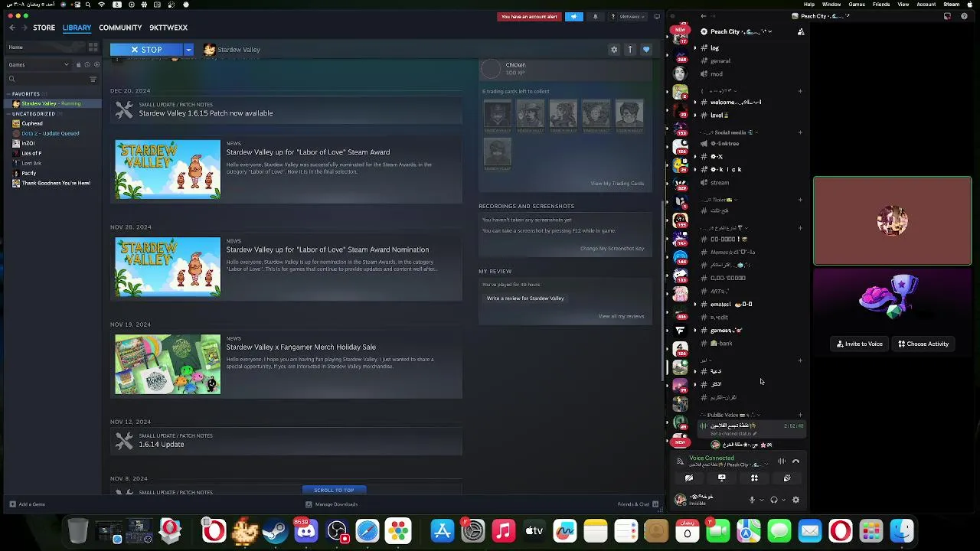Click Choose Activity button

923,344
